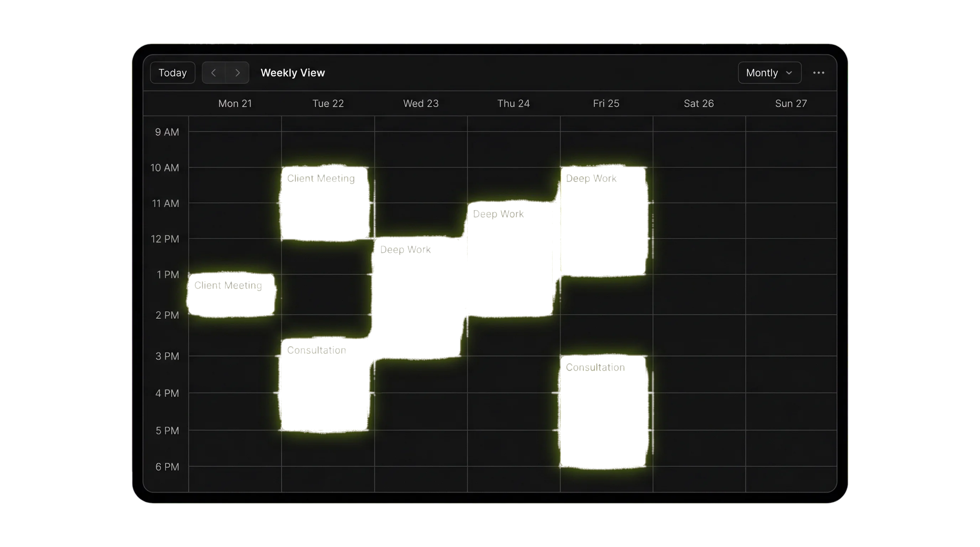Select the 9 AM time label
This screenshot has width=980, height=547.
[166, 132]
